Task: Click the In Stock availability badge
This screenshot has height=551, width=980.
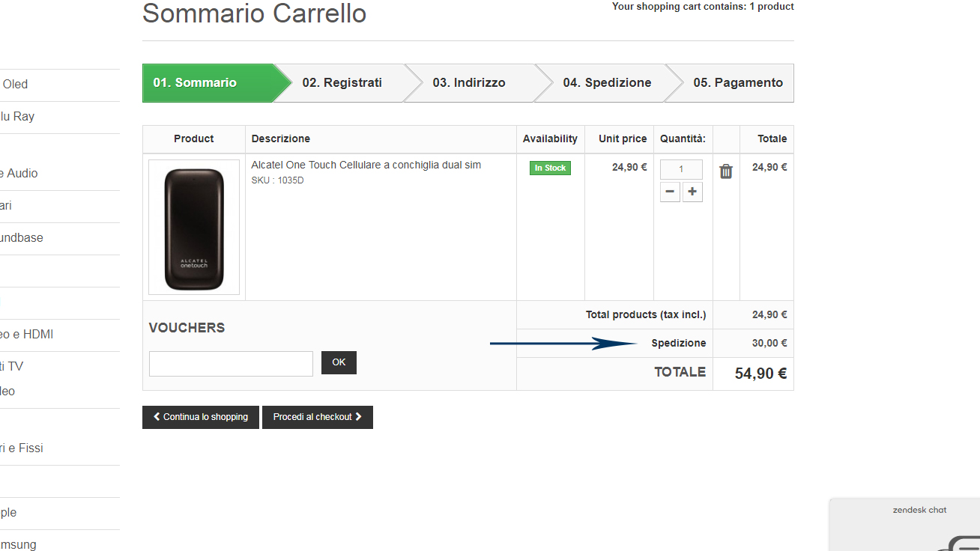Action: point(550,168)
